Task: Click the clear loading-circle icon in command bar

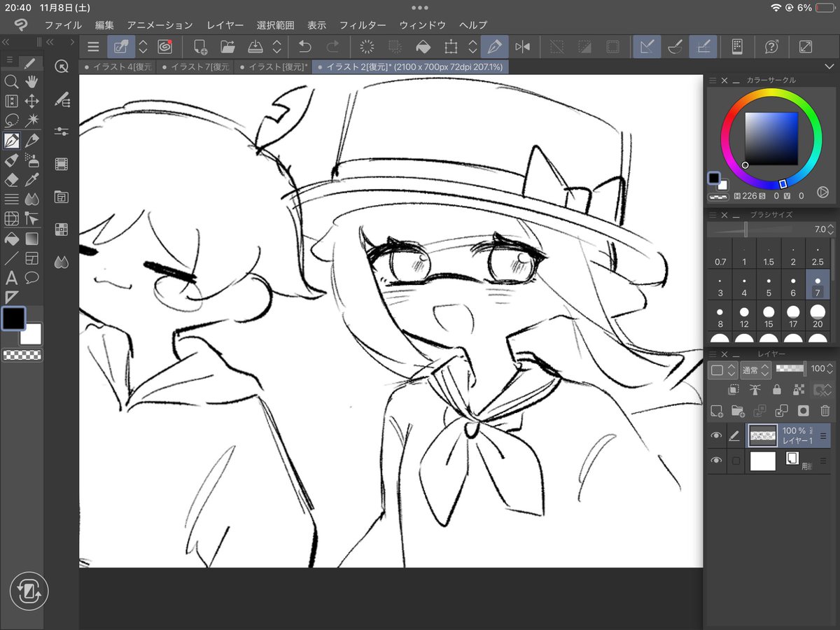Action: pos(367,47)
